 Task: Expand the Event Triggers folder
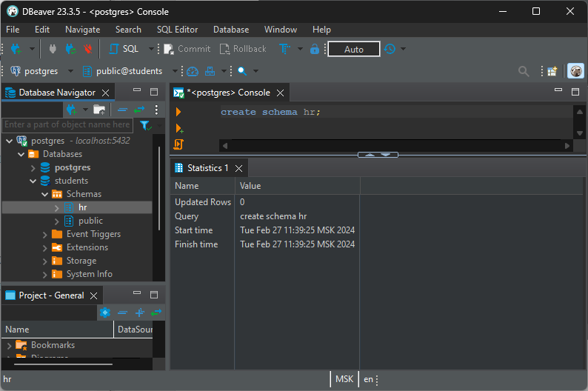(x=44, y=235)
